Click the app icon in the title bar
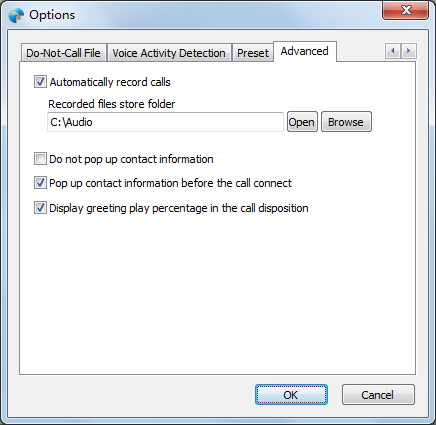The height and width of the screenshot is (425, 436). 16,15
